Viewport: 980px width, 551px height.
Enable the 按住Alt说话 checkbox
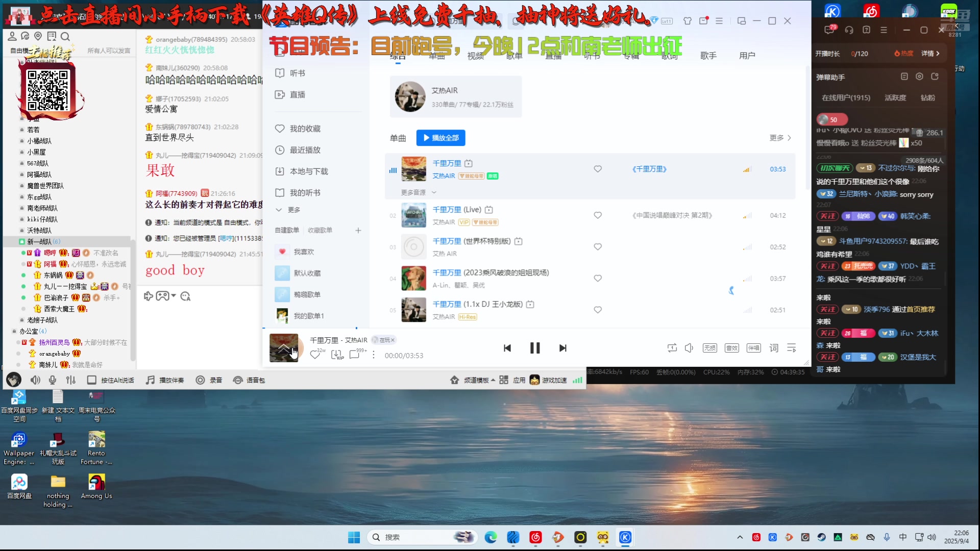[91, 380]
